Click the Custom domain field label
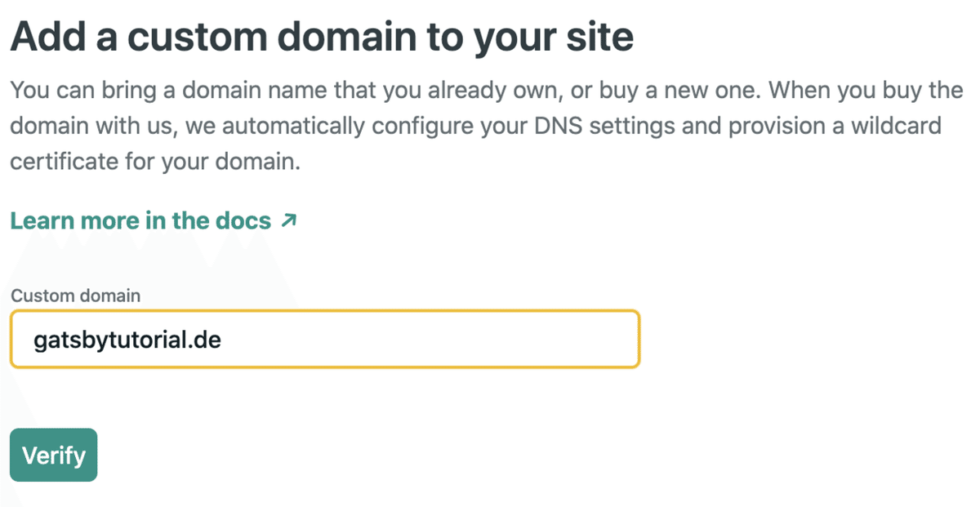 [x=75, y=296]
